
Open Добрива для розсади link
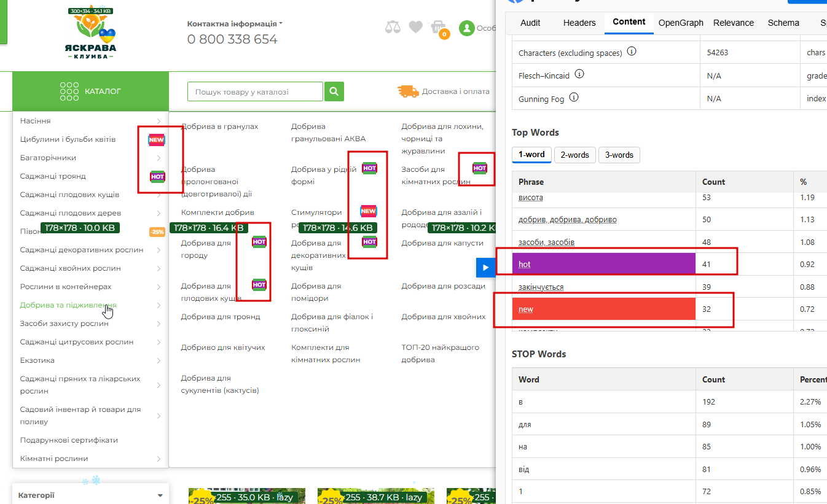pos(444,286)
